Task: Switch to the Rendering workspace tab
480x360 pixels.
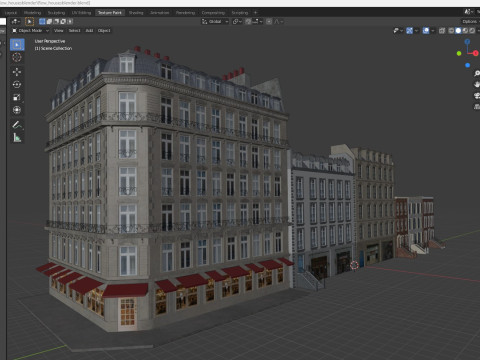Action: point(185,13)
